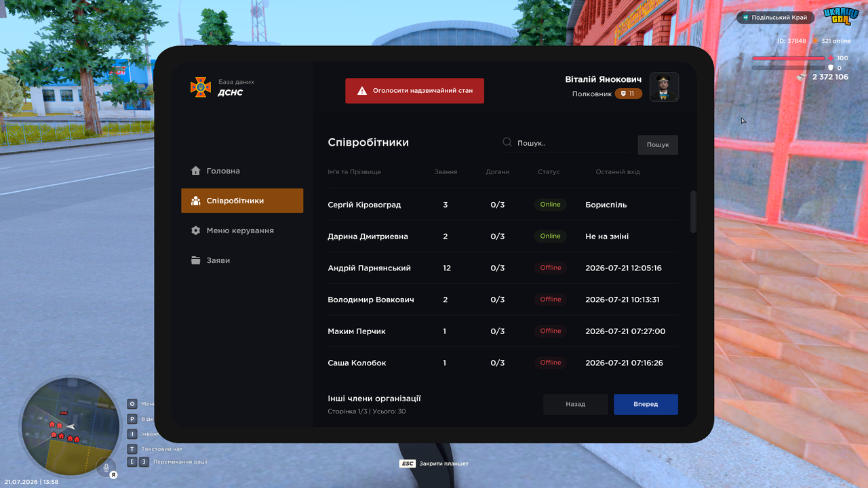868x488 pixels.
Task: Go to next page with Вперед
Action: click(x=646, y=404)
